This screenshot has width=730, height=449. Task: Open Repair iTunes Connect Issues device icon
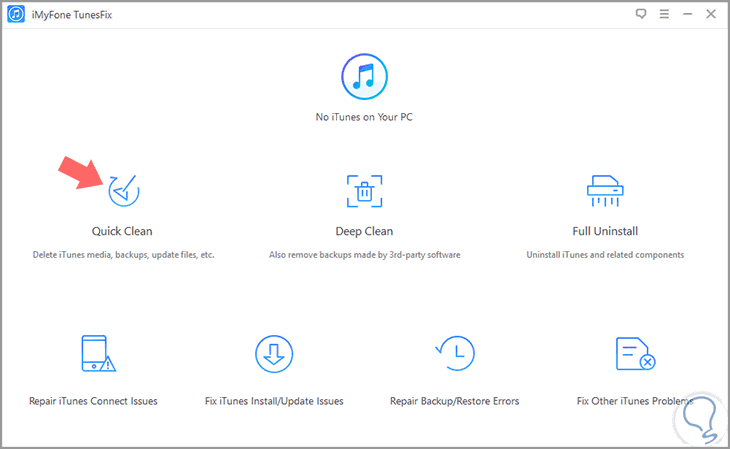(x=98, y=354)
